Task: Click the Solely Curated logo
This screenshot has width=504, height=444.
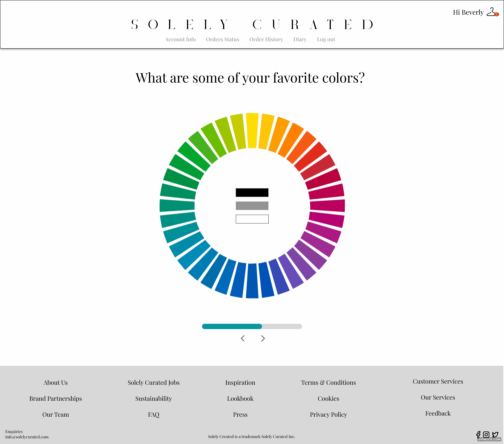Action: (252, 24)
